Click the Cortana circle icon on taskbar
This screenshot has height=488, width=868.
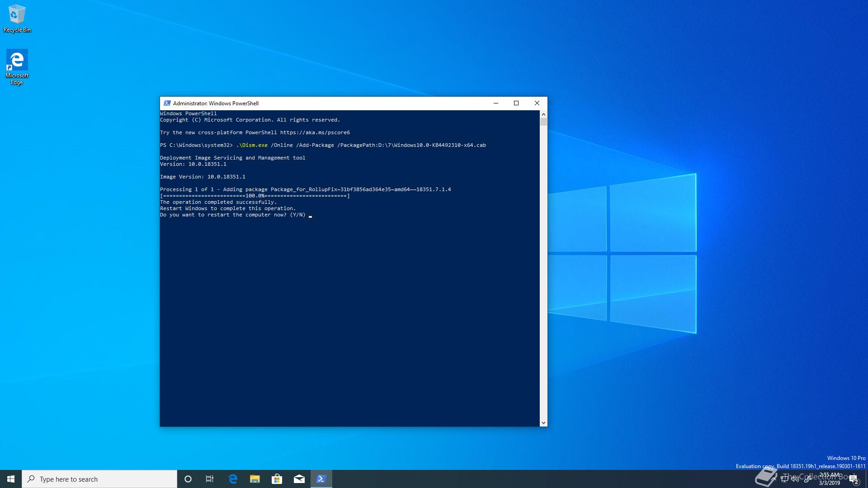tap(188, 479)
